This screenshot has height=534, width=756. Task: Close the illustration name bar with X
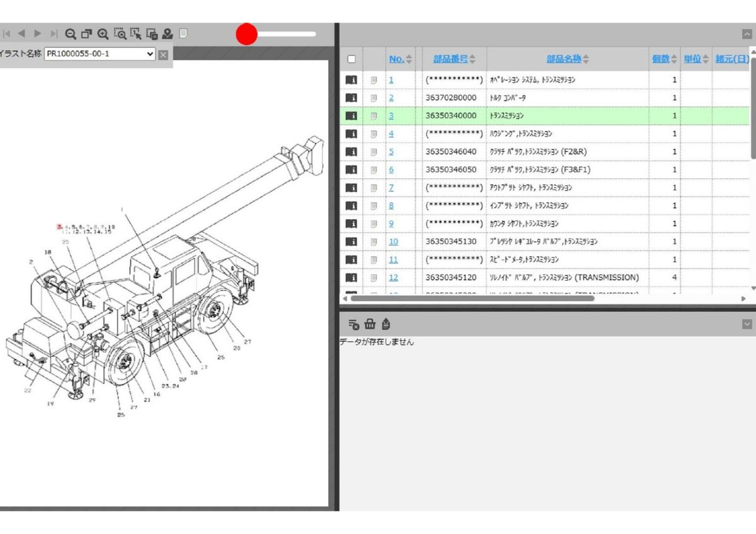163,55
